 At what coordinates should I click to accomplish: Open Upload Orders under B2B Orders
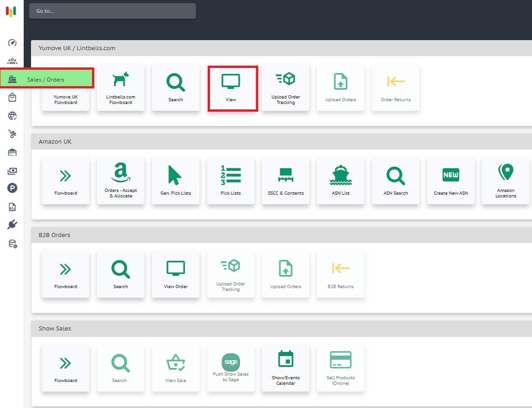click(286, 274)
